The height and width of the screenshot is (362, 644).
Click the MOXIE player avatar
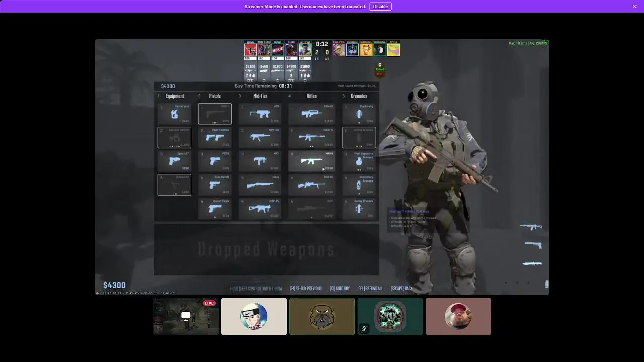tap(278, 50)
